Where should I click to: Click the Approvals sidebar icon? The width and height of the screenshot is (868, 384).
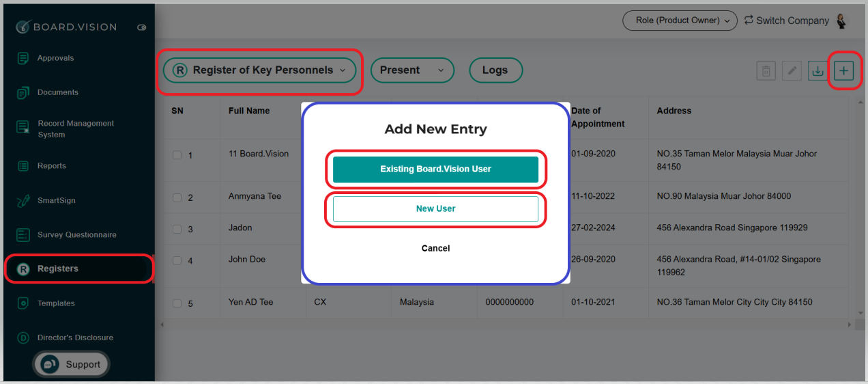[x=23, y=58]
